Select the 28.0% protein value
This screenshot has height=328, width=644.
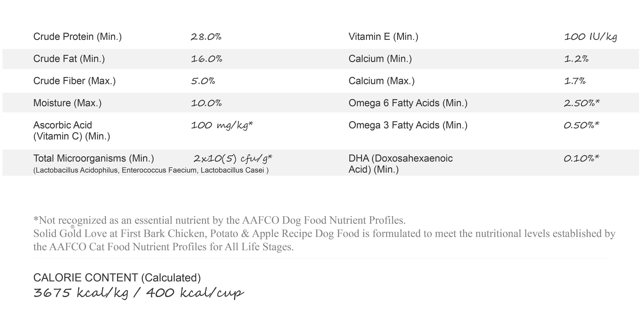point(206,37)
